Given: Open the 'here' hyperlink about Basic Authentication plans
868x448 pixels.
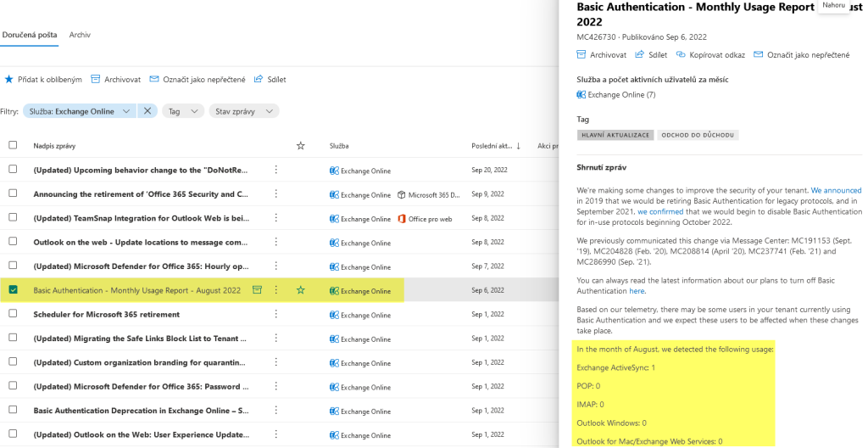Looking at the screenshot, I should [637, 290].
